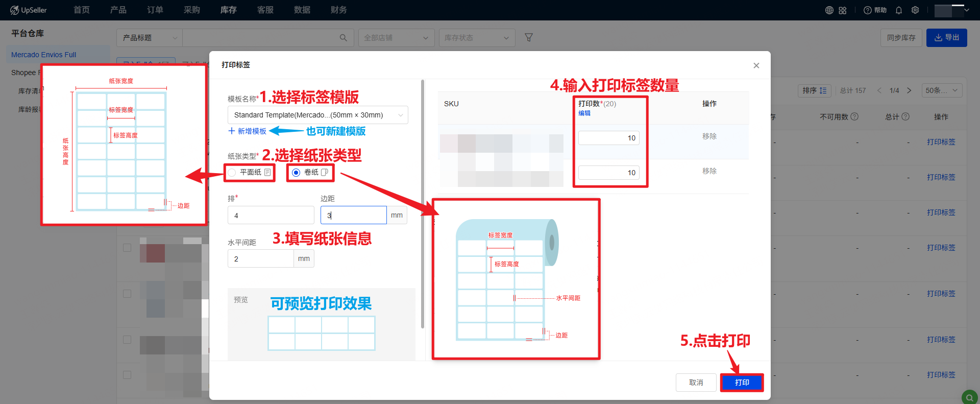Click the 打印 print button
The image size is (980, 404).
point(742,383)
